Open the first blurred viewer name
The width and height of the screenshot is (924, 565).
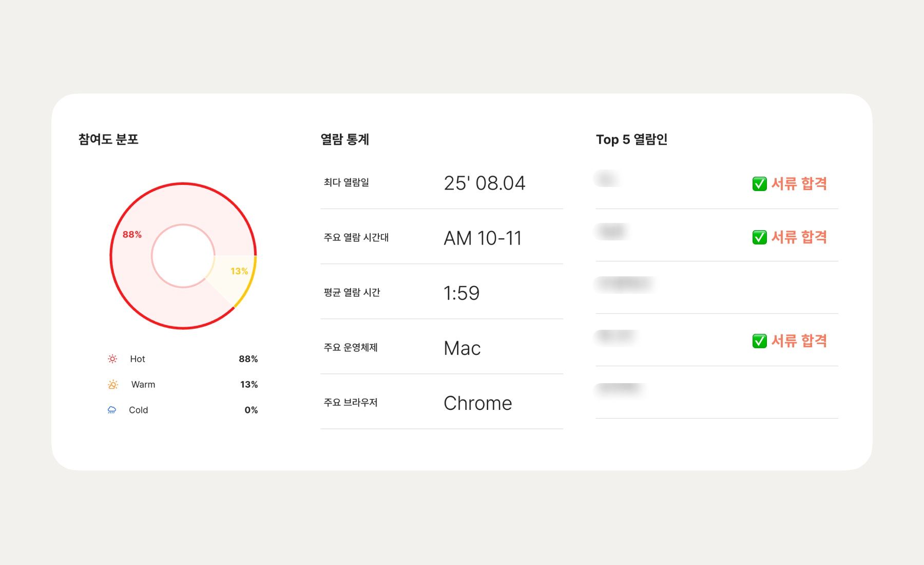click(607, 179)
